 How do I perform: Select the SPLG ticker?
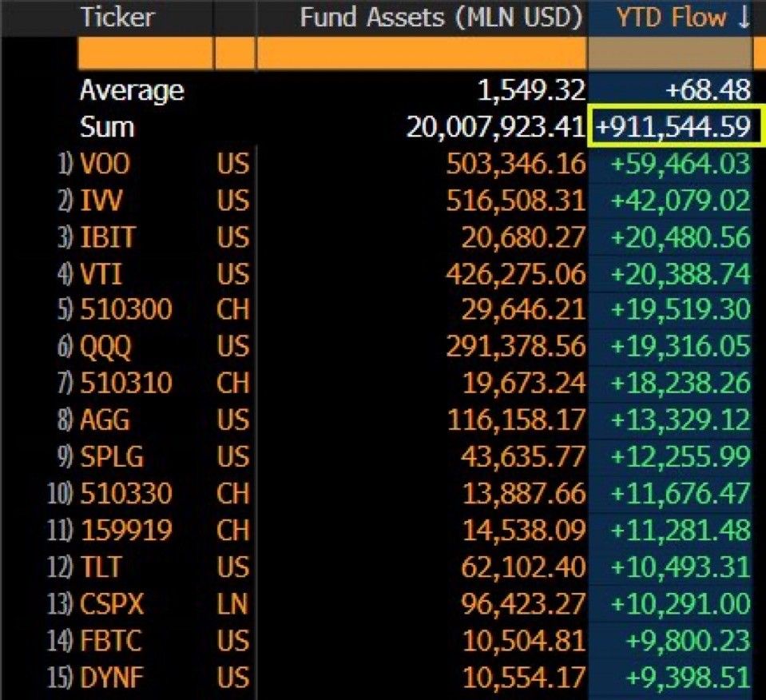[x=111, y=456]
